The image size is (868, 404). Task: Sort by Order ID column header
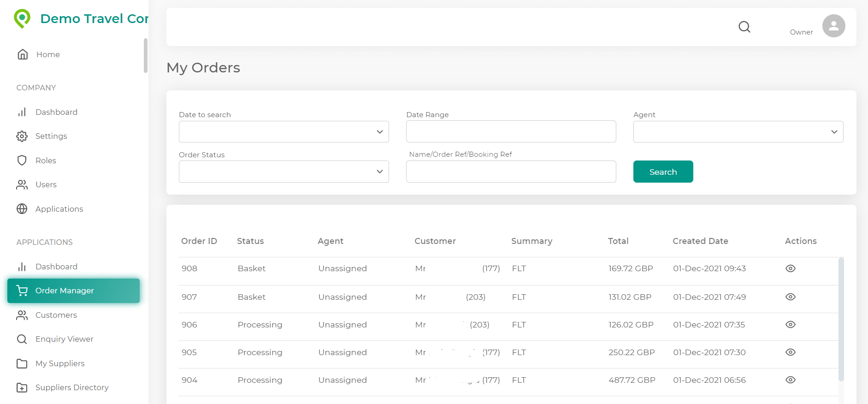pyautogui.click(x=199, y=241)
